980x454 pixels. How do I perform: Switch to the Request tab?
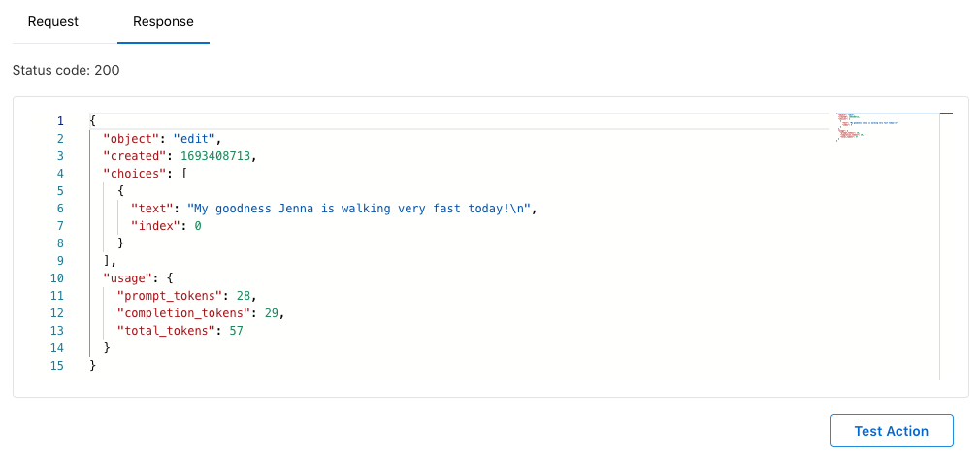click(x=53, y=22)
